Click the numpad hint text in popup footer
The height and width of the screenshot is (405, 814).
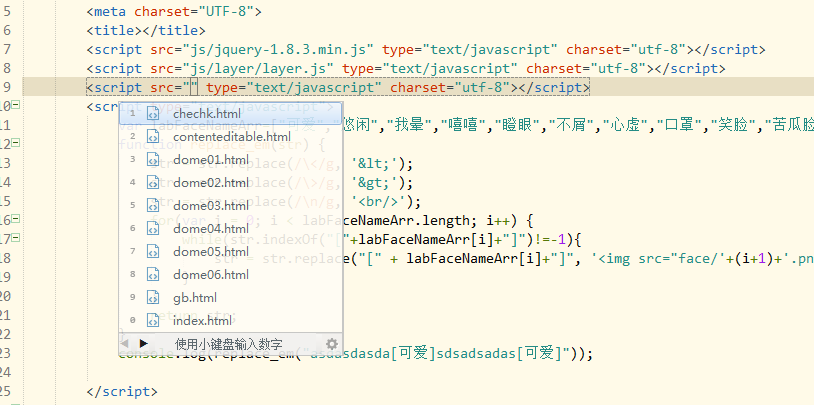(228, 344)
